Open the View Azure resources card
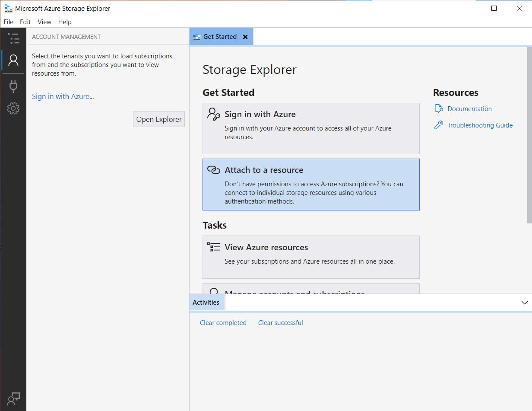 pyautogui.click(x=311, y=257)
